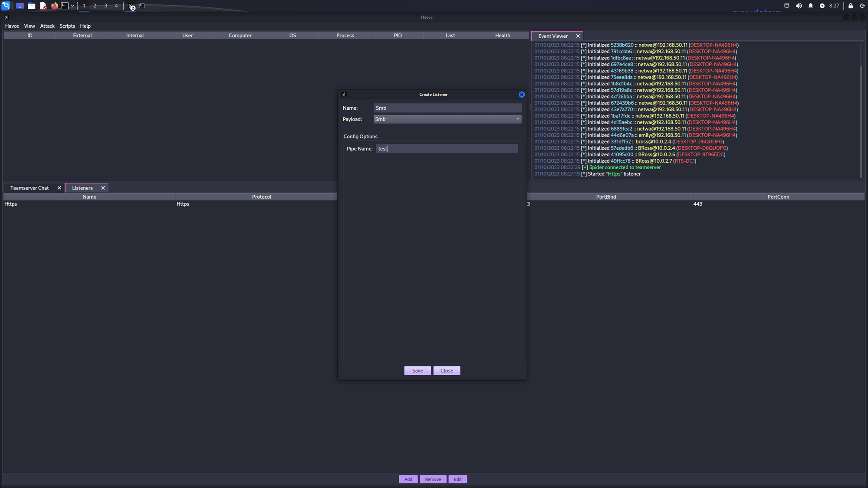
Task: Close the Listeners tab
Action: [103, 188]
